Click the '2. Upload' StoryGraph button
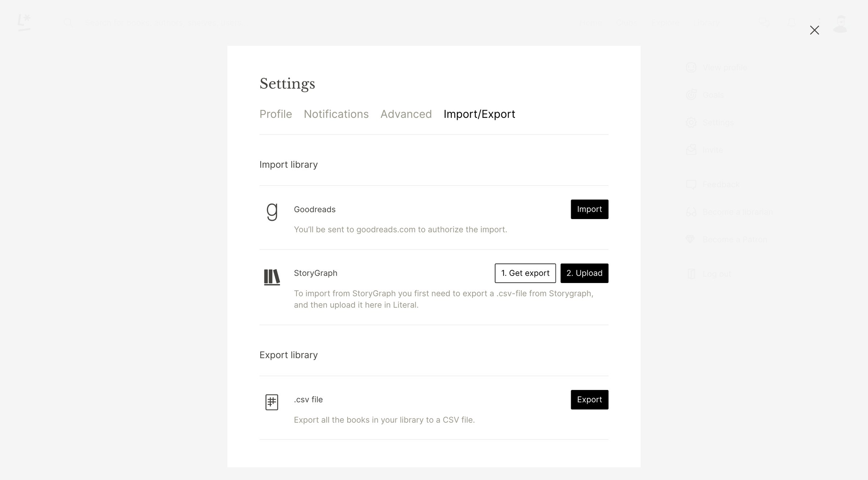The image size is (868, 480). pos(584,273)
